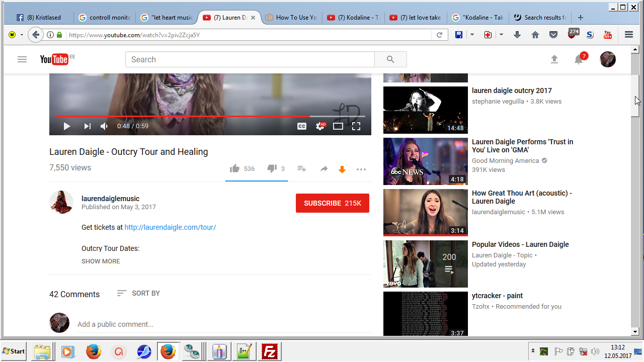The width and height of the screenshot is (644, 362).
Task: Focus the YouTube search box
Action: click(250, 59)
